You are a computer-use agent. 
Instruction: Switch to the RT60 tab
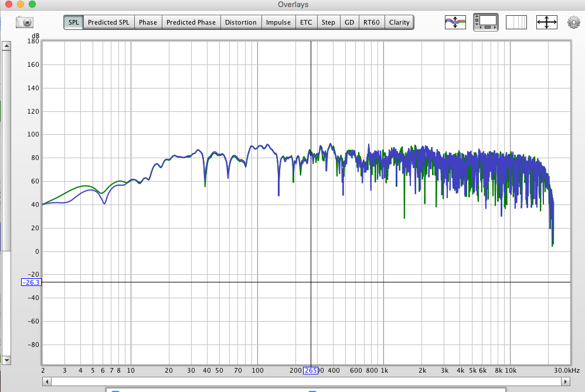pos(371,22)
